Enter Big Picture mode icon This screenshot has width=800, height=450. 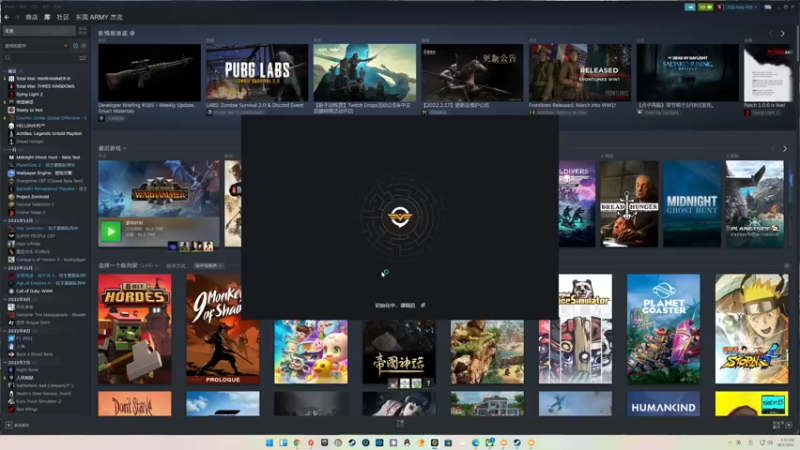tap(767, 7)
